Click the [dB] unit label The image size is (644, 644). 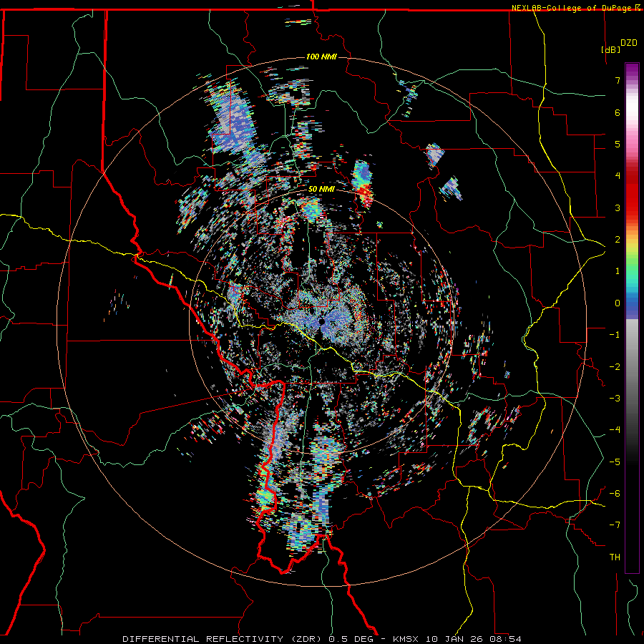[610, 49]
